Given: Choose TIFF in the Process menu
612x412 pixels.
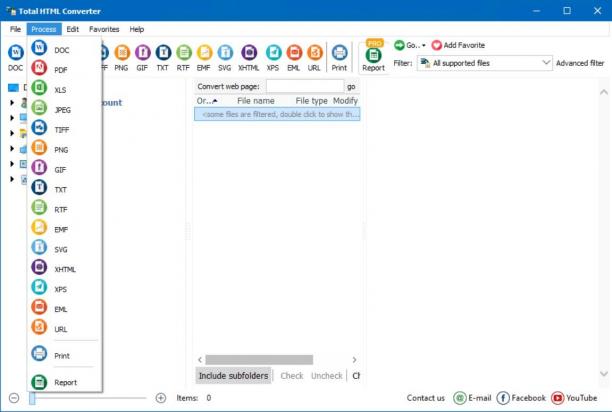Looking at the screenshot, I should 64,130.
